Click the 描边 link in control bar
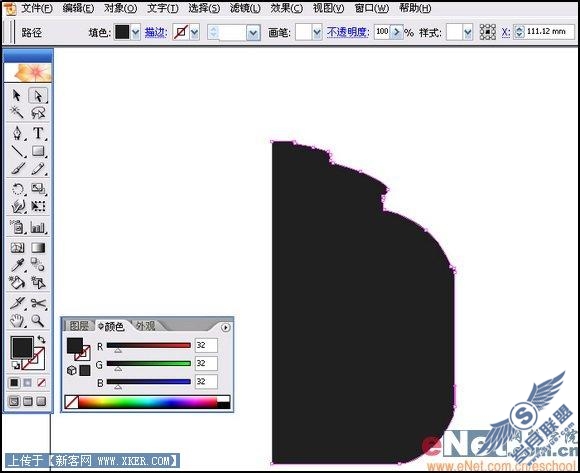580x473 pixels. (x=156, y=33)
